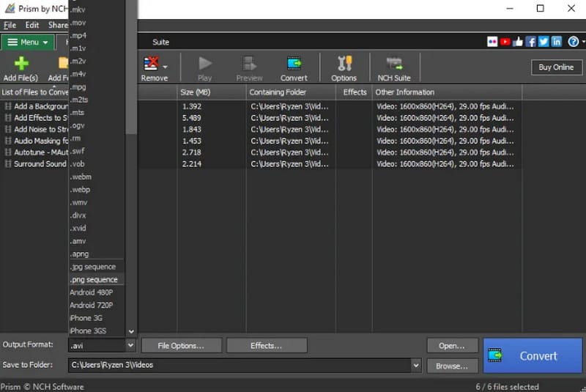Click the Twitter share icon
The width and height of the screenshot is (586, 392).
tap(544, 42)
